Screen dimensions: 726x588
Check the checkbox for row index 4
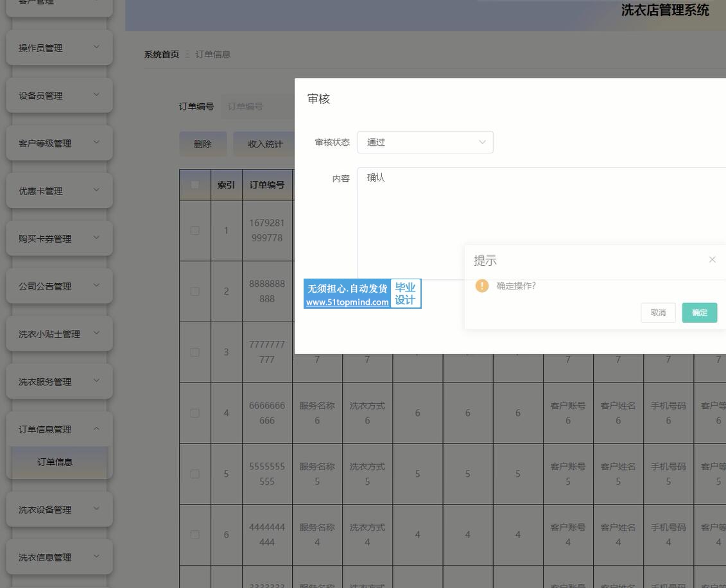tap(195, 413)
